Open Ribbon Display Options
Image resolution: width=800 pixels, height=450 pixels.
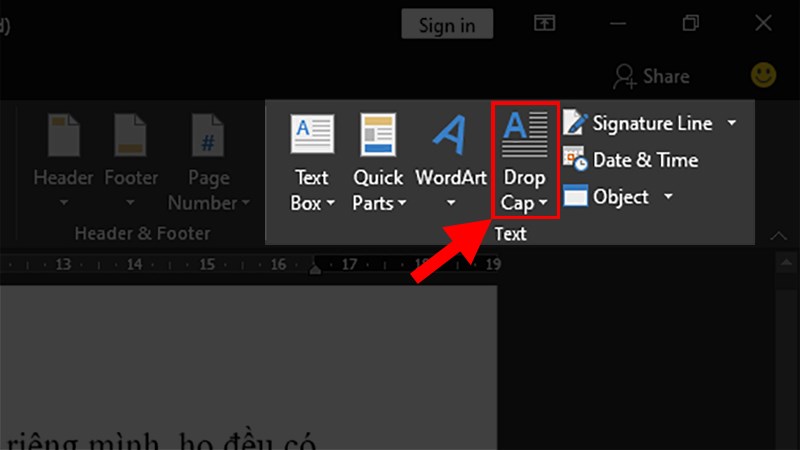544,23
